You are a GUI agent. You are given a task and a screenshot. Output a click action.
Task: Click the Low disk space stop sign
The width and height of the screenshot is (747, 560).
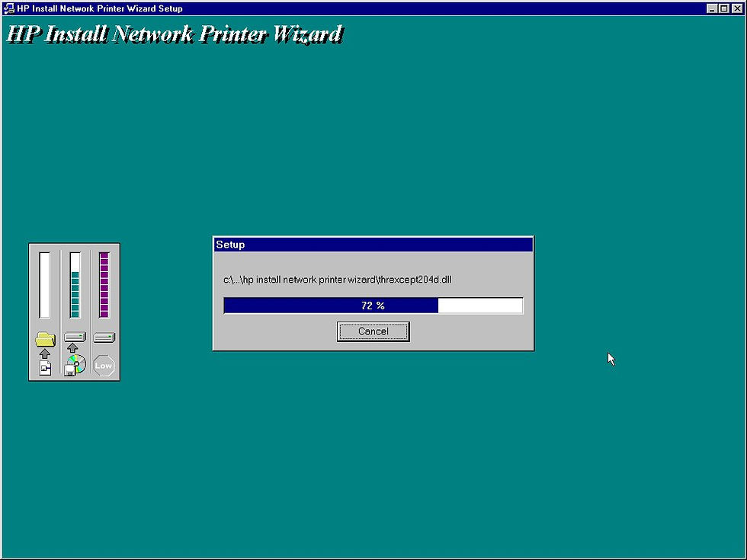(104, 366)
